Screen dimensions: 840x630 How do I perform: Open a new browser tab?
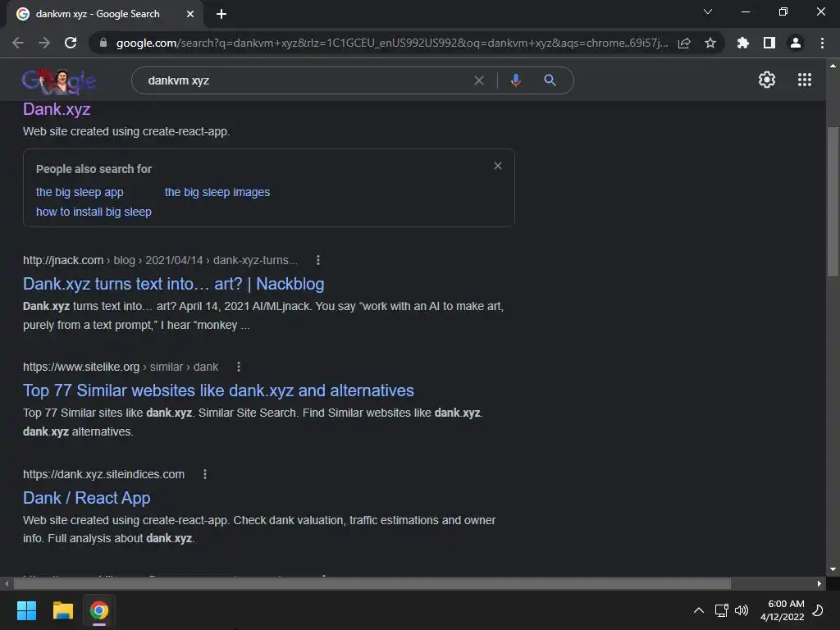[221, 14]
